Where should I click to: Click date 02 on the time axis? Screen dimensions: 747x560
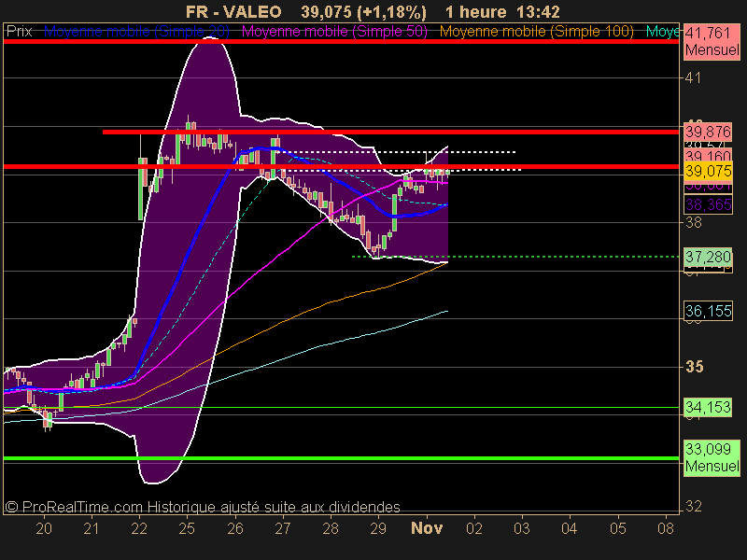[474, 528]
